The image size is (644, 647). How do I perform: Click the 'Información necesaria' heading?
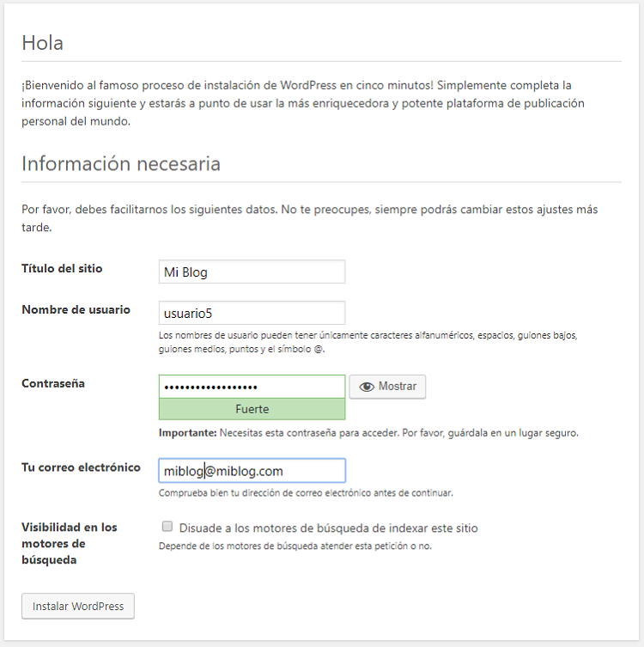pyautogui.click(x=121, y=164)
